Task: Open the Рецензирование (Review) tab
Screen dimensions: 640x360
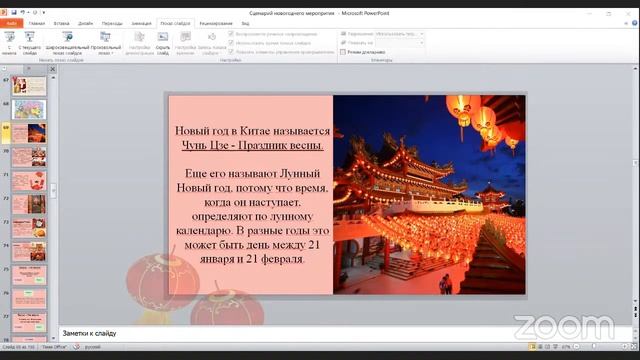Action: pos(216,23)
